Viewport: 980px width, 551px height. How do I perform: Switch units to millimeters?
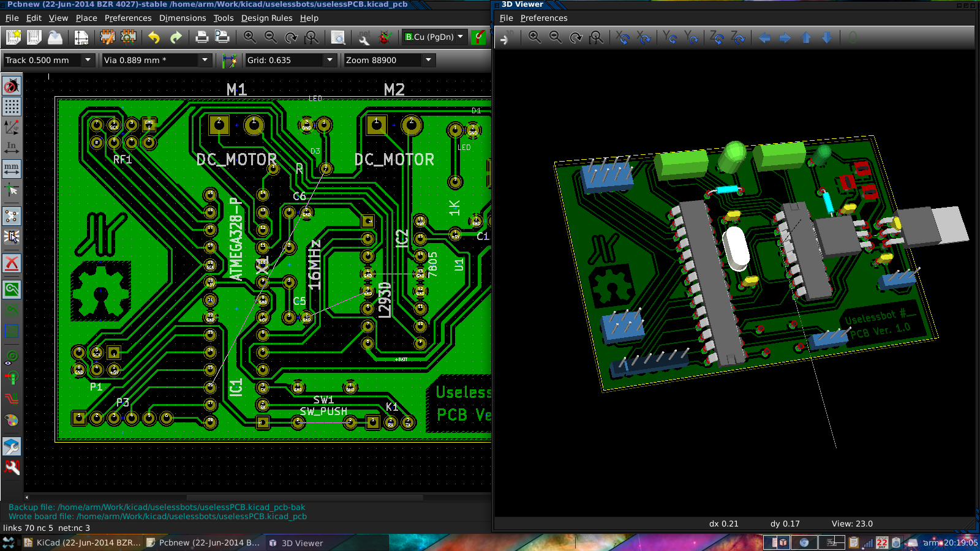click(x=12, y=168)
